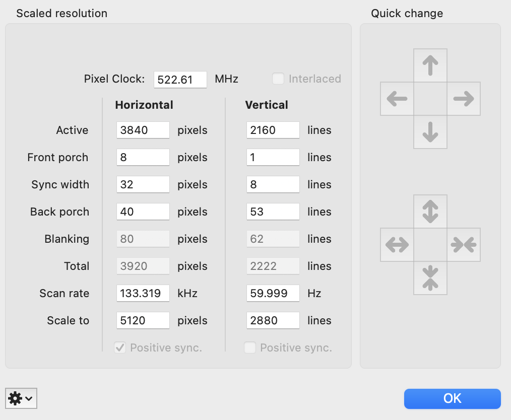
Task: Toggle Horizontal Positive sync checkbox
Action: (x=120, y=347)
